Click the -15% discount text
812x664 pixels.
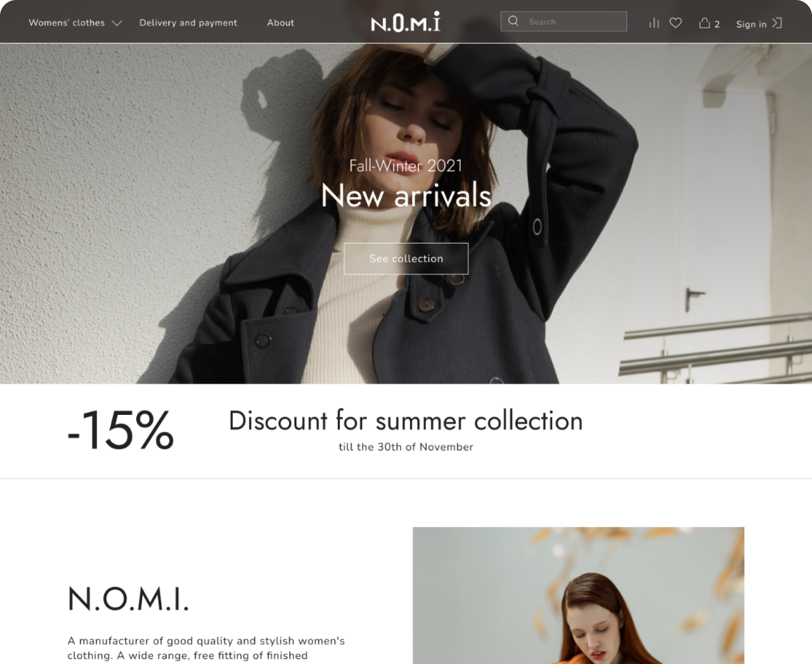(x=120, y=430)
